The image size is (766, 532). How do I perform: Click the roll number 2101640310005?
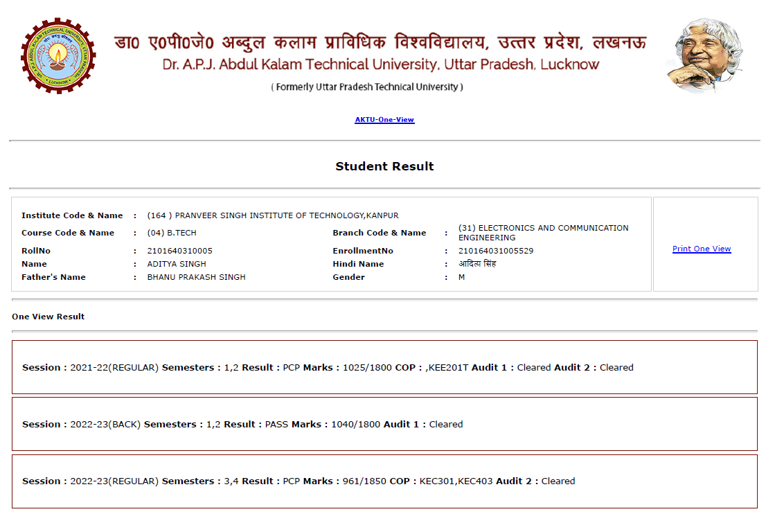click(x=180, y=251)
